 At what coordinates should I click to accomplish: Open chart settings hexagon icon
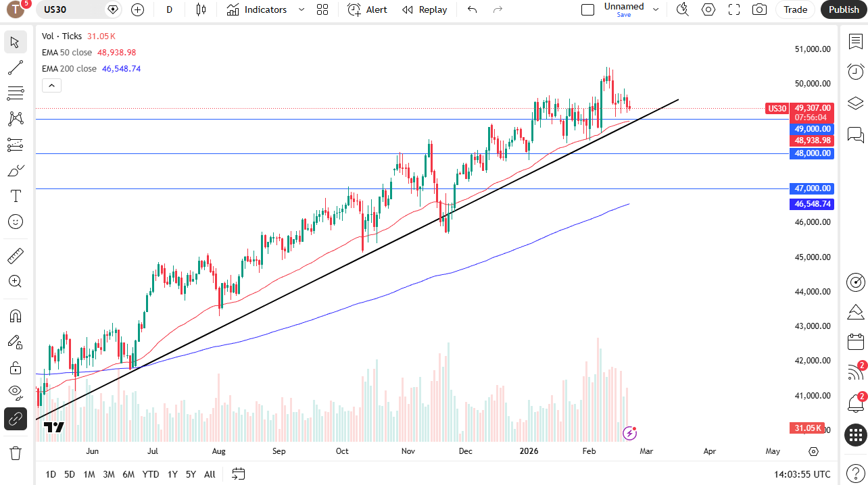(708, 9)
